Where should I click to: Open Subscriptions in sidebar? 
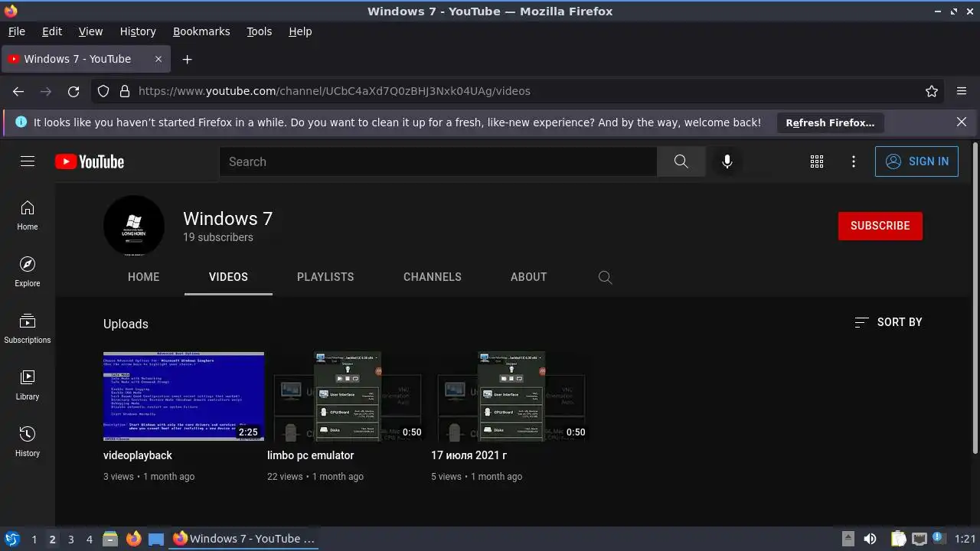[x=28, y=328]
